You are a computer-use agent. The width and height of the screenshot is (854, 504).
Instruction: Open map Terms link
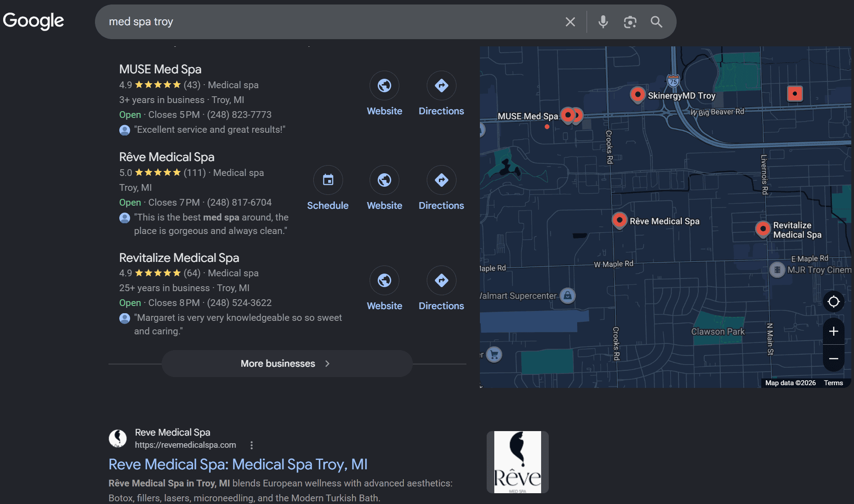(x=833, y=383)
